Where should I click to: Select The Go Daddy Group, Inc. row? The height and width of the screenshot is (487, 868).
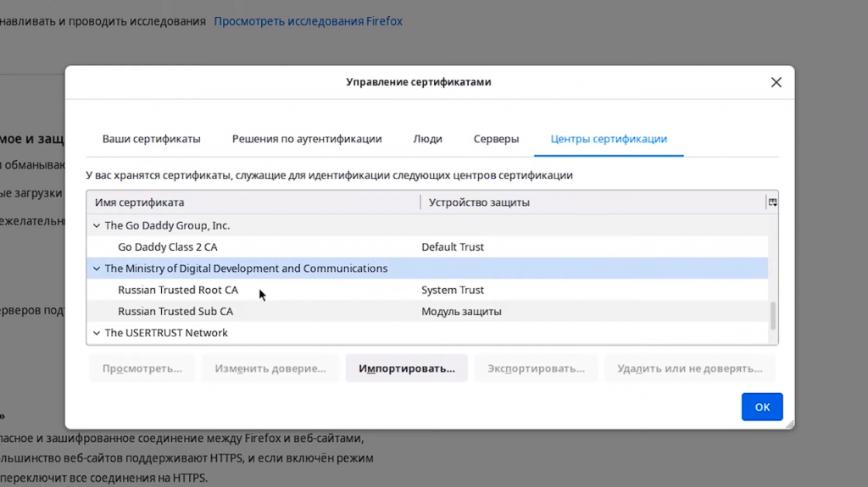click(x=427, y=226)
